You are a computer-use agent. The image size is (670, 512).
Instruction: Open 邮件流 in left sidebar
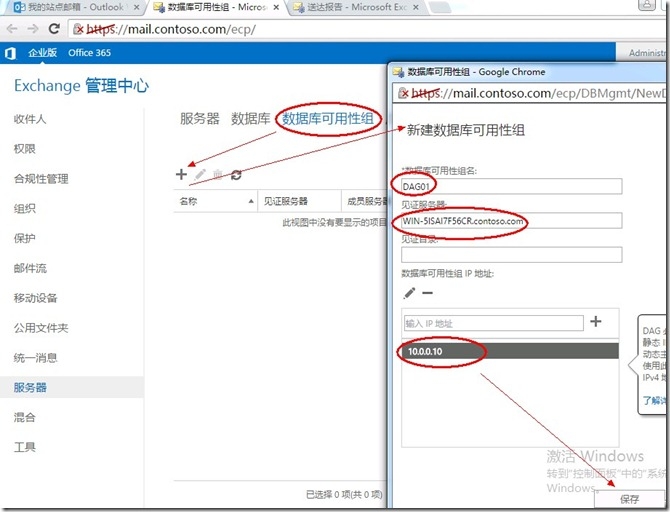pos(30,268)
